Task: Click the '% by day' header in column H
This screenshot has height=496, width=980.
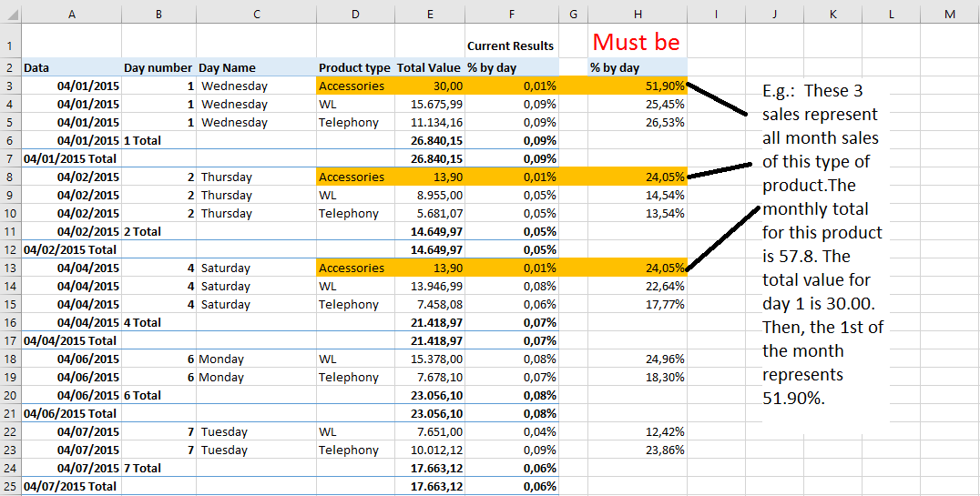Action: coord(638,67)
